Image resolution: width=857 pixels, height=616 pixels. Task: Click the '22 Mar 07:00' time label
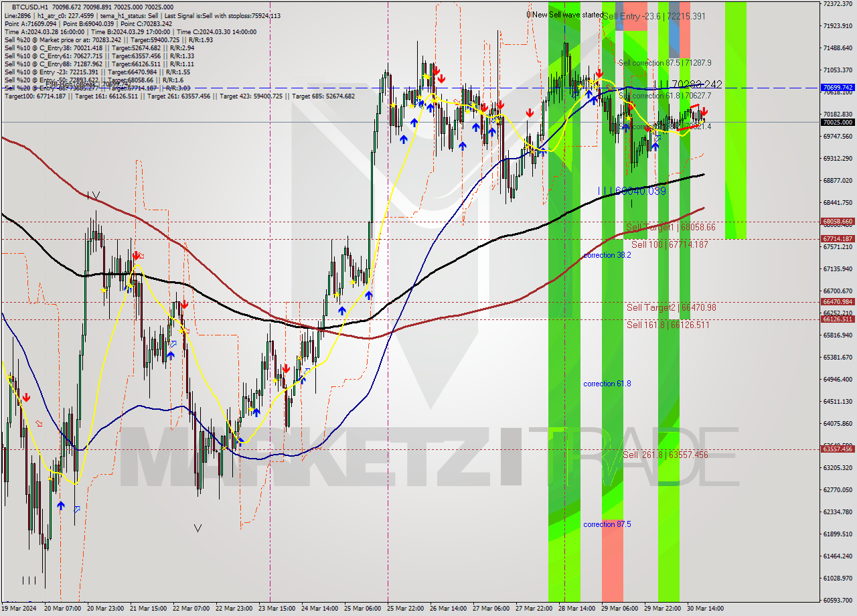coord(191,609)
